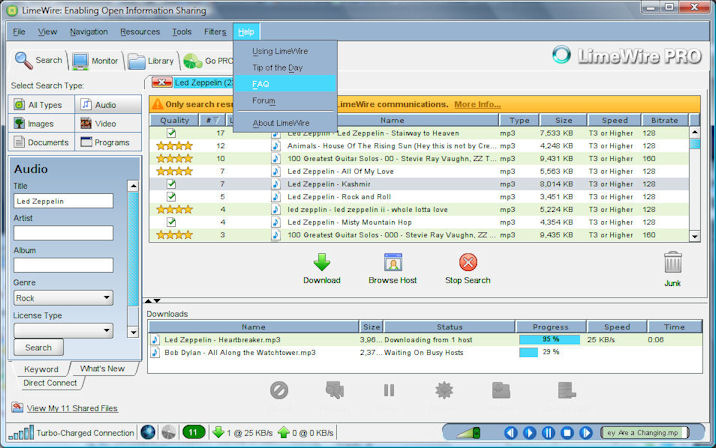Collapse the downloads pane using divider arrows
Image resolution: width=716 pixels, height=448 pixels.
coord(155,300)
